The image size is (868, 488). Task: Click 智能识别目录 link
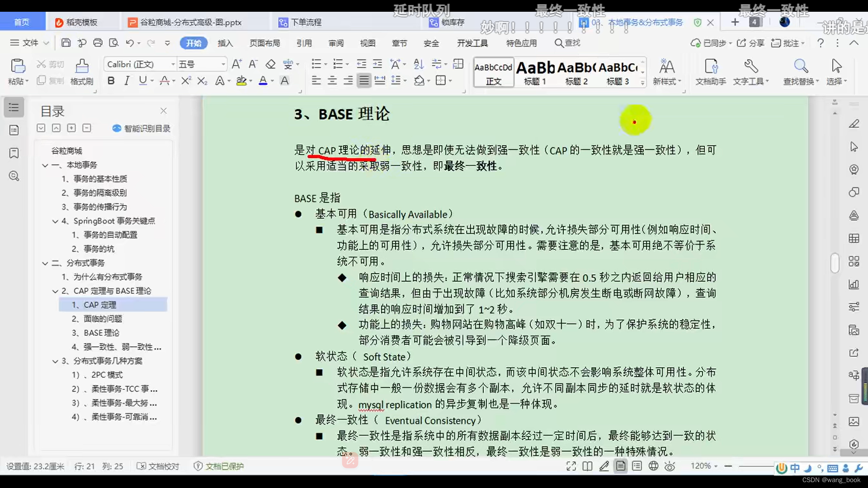142,129
